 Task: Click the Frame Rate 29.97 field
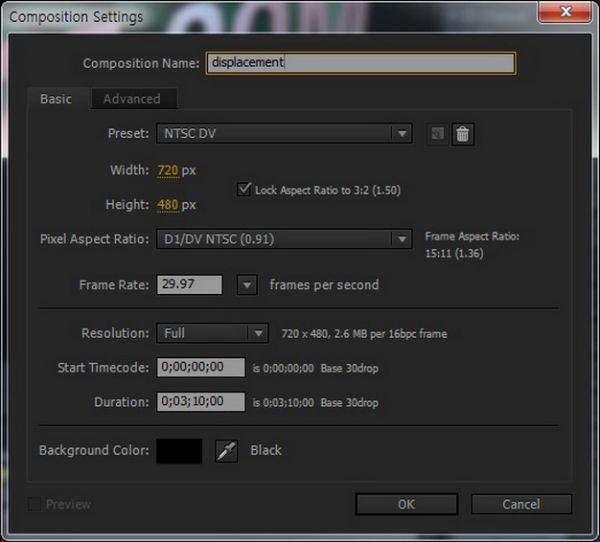[x=189, y=285]
